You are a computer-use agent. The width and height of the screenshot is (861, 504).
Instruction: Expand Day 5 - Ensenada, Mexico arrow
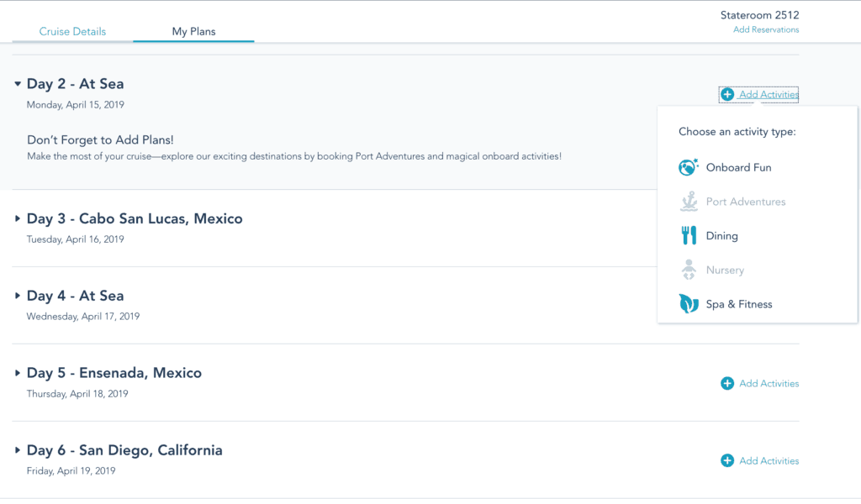pyautogui.click(x=18, y=373)
